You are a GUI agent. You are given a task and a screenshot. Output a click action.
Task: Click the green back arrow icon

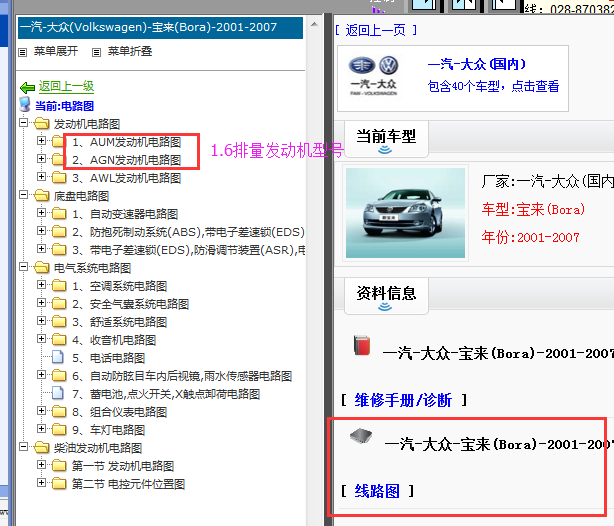27,87
